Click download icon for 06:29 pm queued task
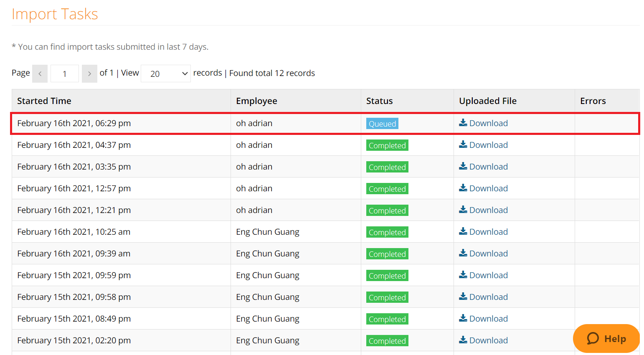This screenshot has width=644, height=355. point(463,123)
